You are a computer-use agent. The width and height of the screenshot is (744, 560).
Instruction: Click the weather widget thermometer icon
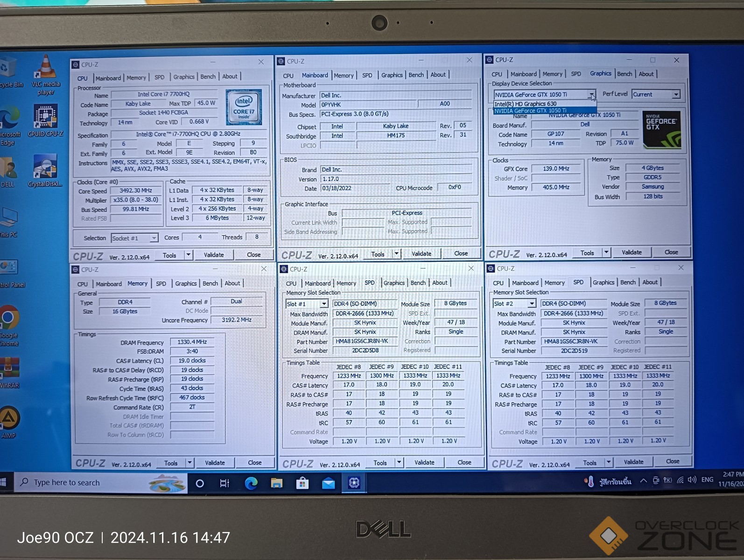point(589,481)
